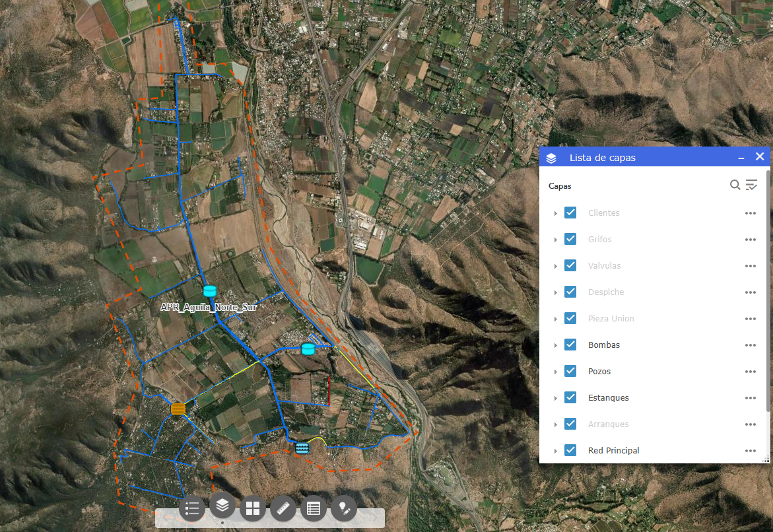
Task: Search layers with magnifier icon
Action: point(735,185)
